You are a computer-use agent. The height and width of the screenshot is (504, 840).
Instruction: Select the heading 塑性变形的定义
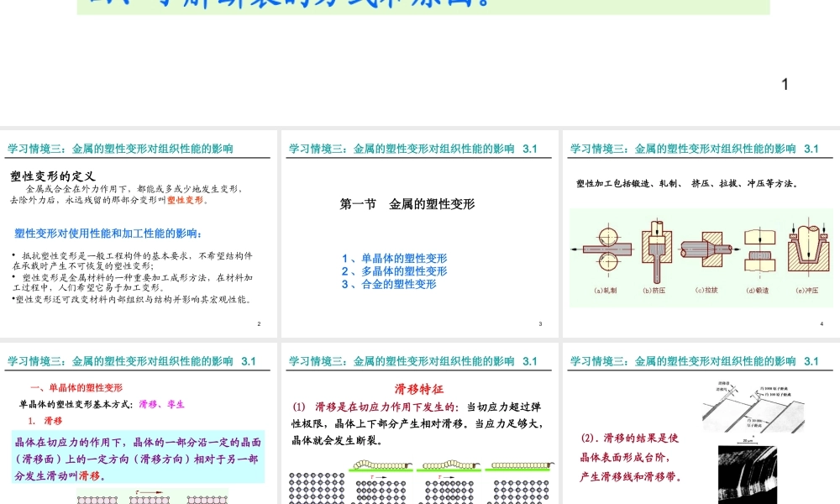tap(52, 176)
